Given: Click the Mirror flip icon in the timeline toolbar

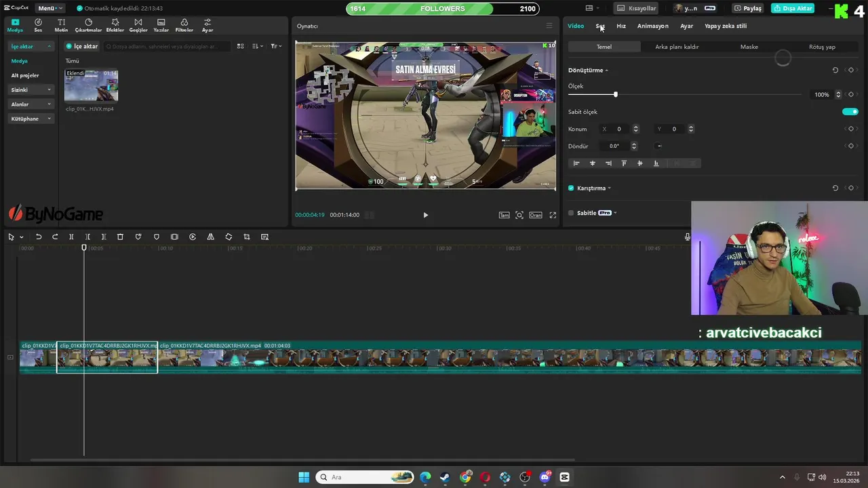Looking at the screenshot, I should point(210,237).
